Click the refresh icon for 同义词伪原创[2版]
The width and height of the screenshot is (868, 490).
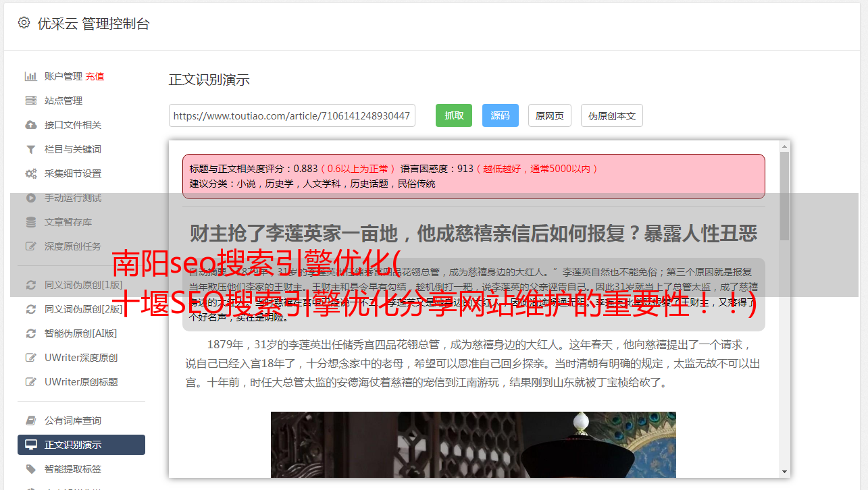click(31, 309)
